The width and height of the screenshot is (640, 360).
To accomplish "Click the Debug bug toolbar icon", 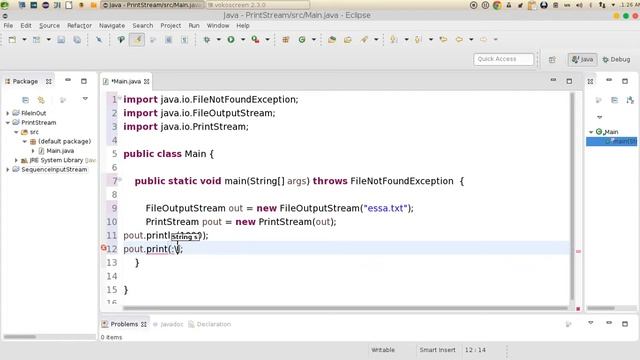I will tap(207, 40).
